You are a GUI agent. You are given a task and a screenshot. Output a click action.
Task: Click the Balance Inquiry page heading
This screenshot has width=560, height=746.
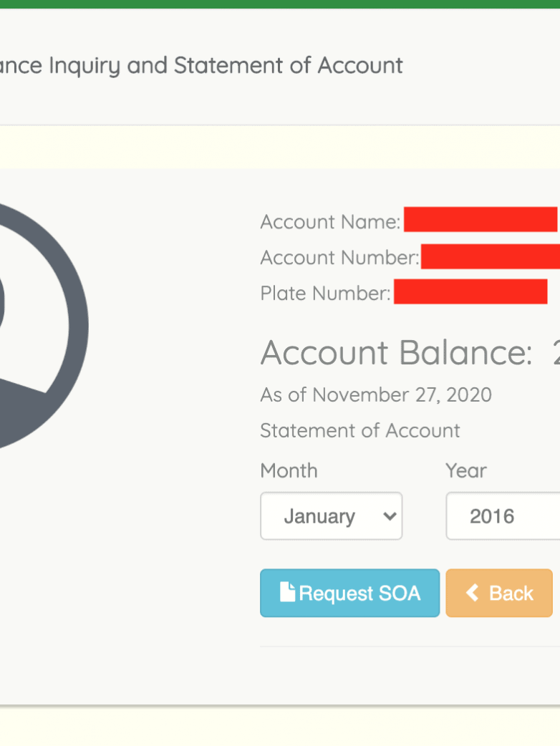[x=201, y=66]
